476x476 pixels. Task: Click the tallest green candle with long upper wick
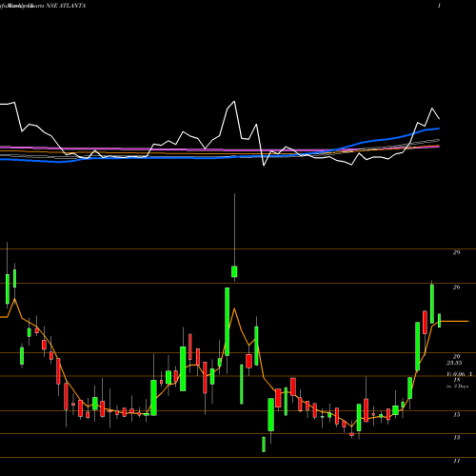[234, 271]
